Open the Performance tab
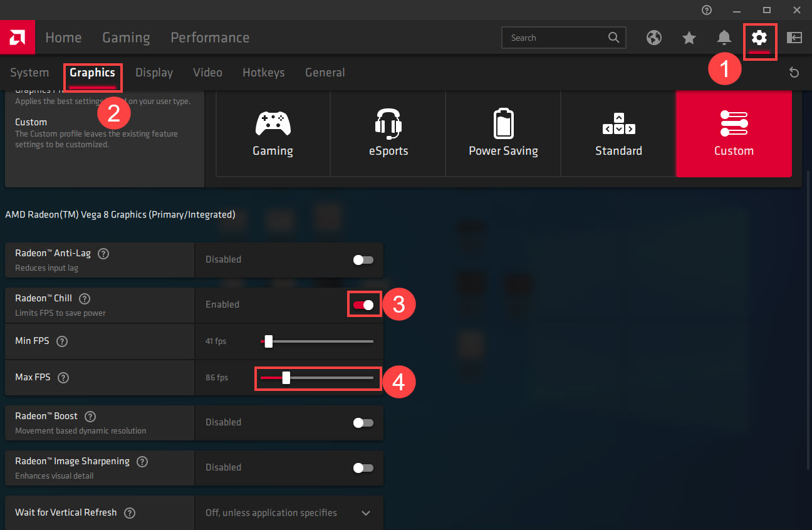Screen dimensions: 812x530 click(x=210, y=38)
